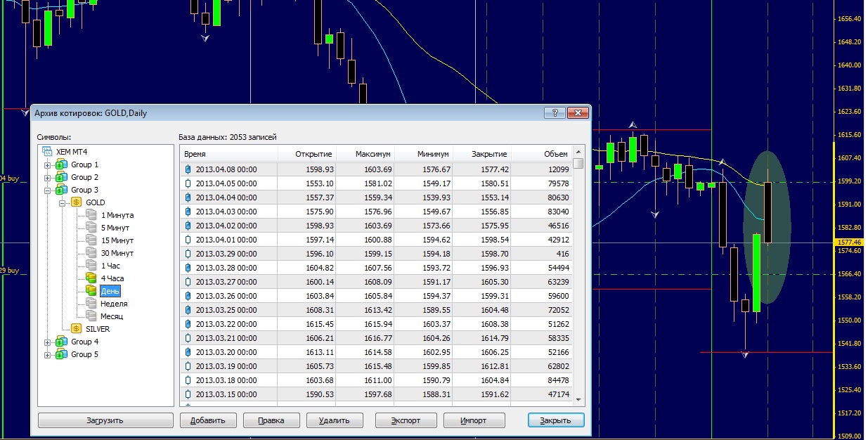Sort by the Открытие column header

307,154
